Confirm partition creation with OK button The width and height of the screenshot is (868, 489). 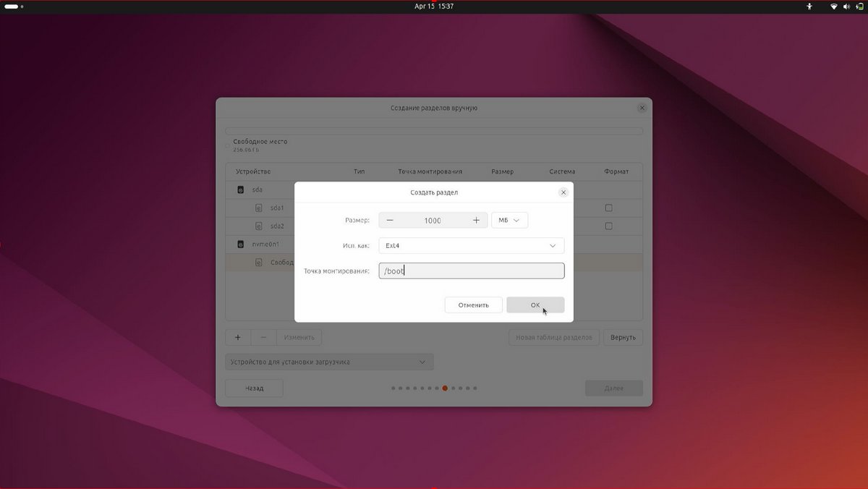[x=535, y=305]
